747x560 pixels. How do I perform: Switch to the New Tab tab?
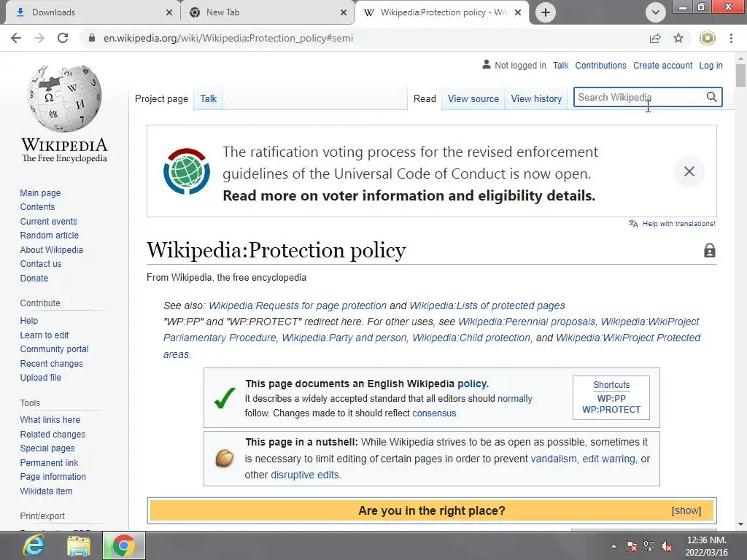(267, 12)
